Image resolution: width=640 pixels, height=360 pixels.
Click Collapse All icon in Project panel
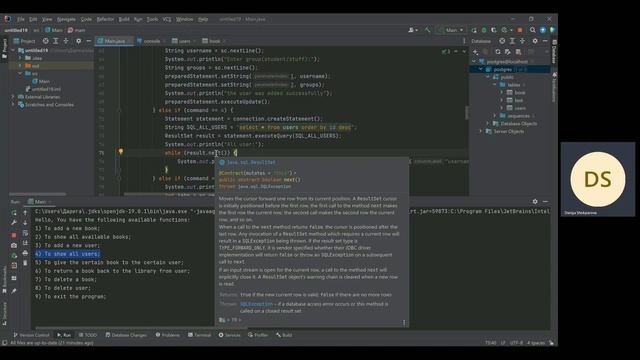pyautogui.click(x=66, y=41)
